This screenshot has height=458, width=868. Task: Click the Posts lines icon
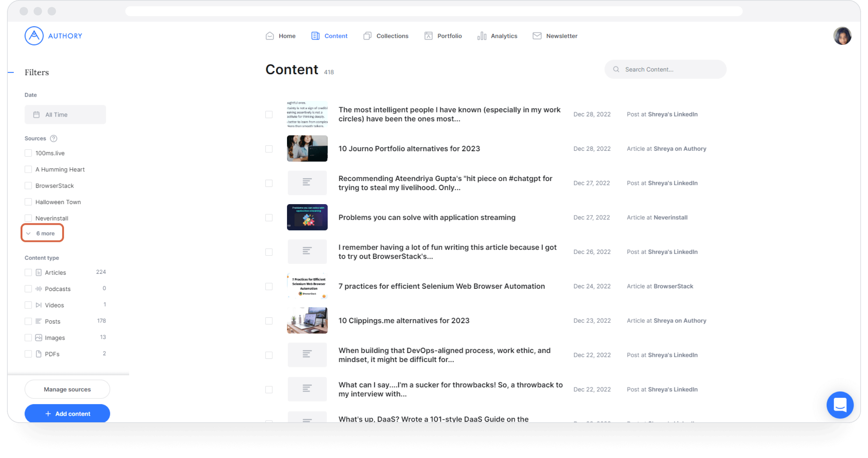(x=38, y=321)
